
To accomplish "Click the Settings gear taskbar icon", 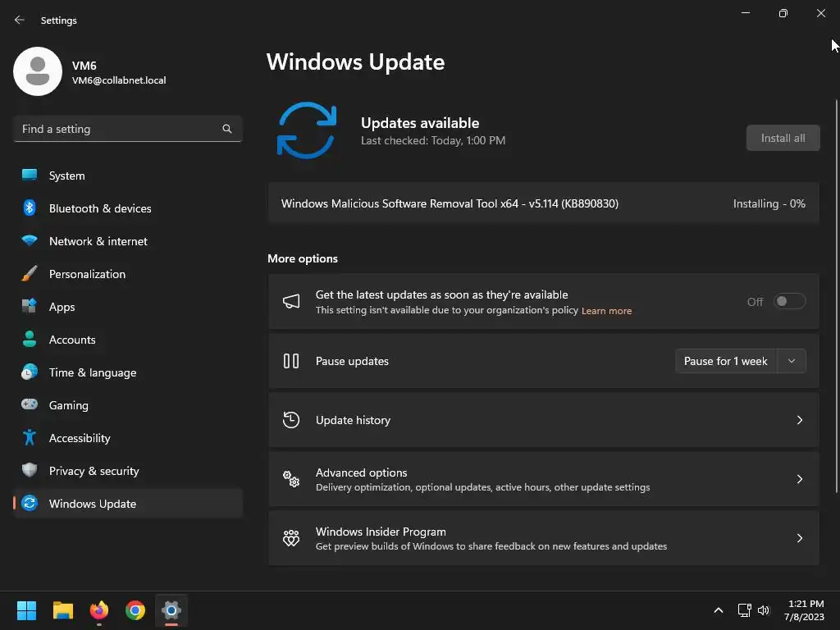I will pyautogui.click(x=171, y=610).
